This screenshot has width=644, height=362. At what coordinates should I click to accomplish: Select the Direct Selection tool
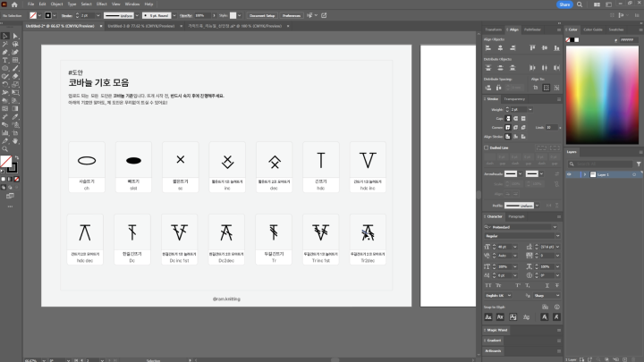pyautogui.click(x=15, y=36)
